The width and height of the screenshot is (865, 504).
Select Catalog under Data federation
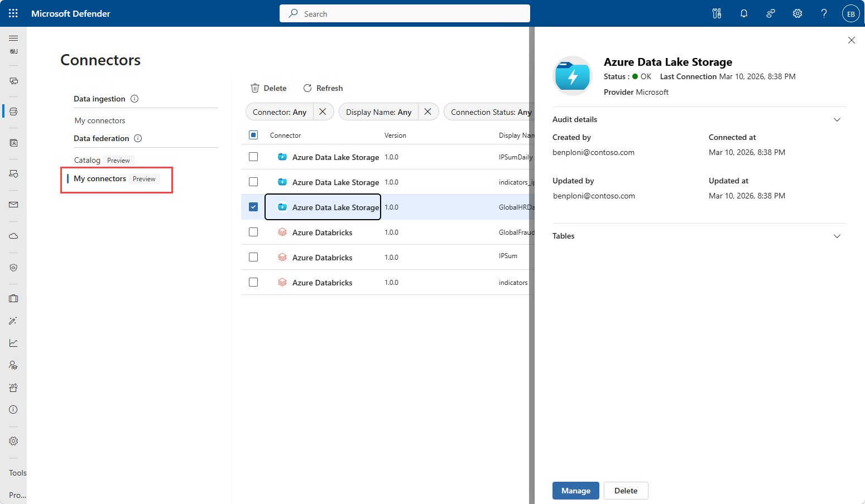pyautogui.click(x=87, y=160)
